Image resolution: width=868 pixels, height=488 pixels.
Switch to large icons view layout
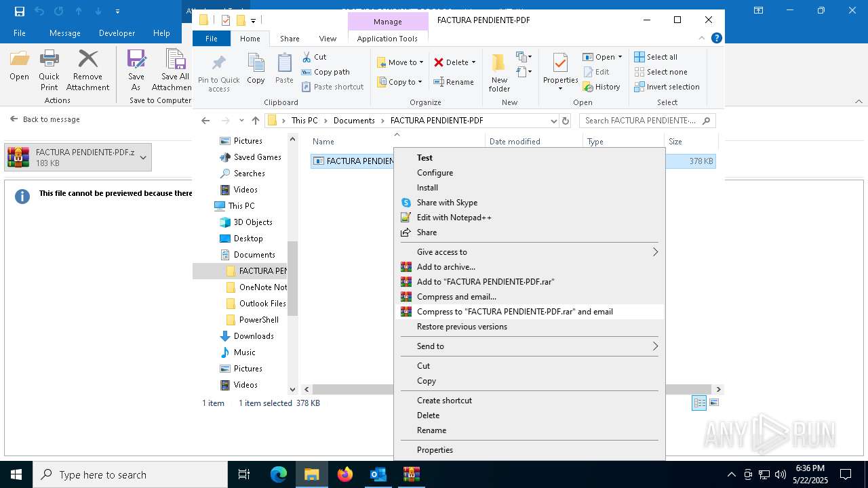click(x=713, y=403)
